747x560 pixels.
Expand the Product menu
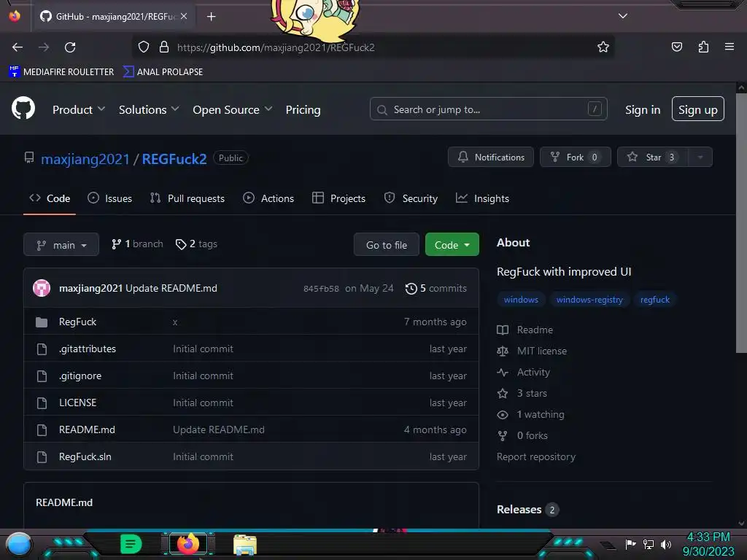click(x=79, y=109)
